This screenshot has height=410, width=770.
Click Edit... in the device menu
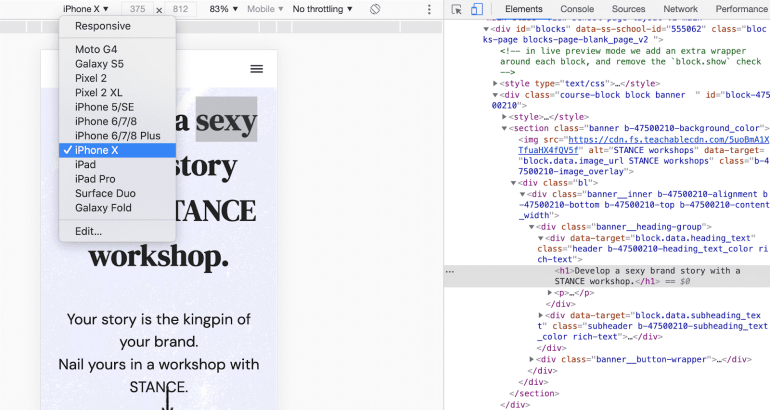(117, 231)
